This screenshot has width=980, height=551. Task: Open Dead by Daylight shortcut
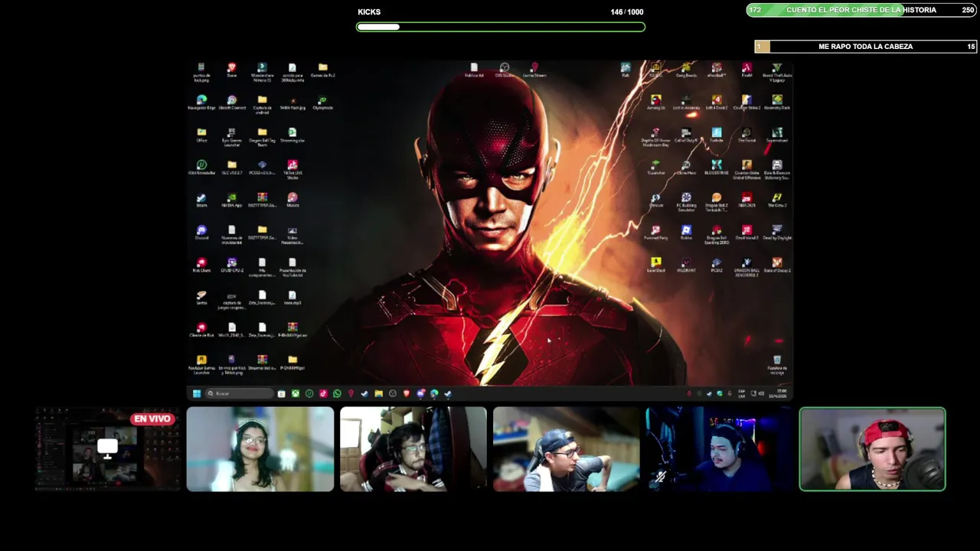777,232
